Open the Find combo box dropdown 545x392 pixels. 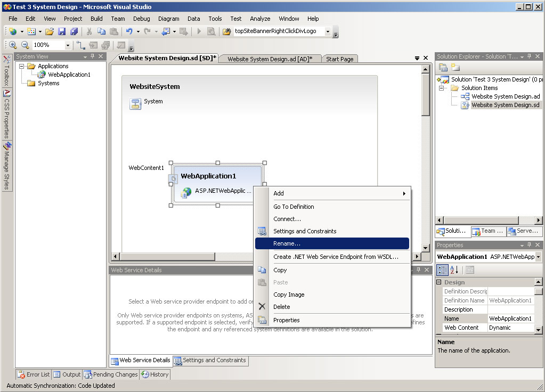pyautogui.click(x=328, y=31)
